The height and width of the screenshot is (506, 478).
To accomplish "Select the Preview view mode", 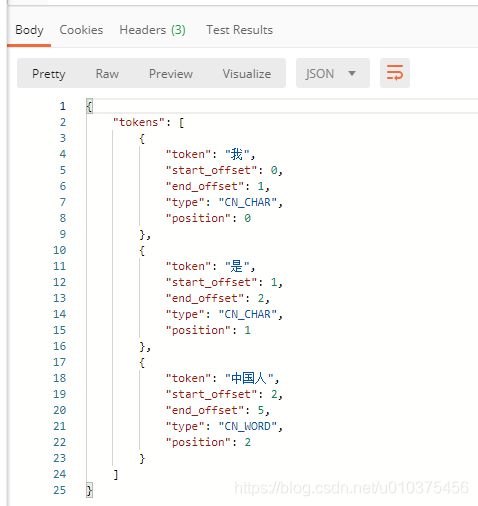I will click(x=171, y=74).
